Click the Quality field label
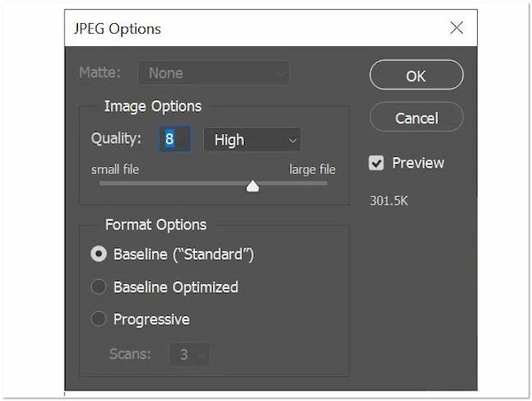Image resolution: width=532 pixels, height=401 pixels. tap(116, 139)
